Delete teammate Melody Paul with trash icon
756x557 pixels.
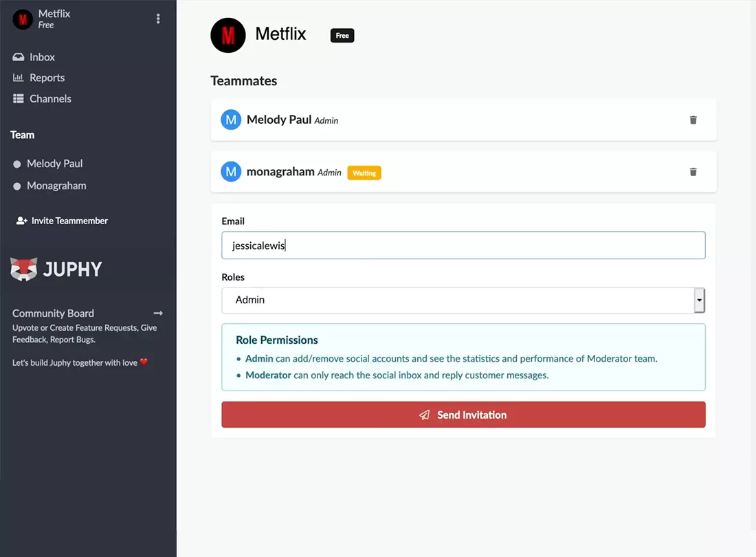coord(693,120)
